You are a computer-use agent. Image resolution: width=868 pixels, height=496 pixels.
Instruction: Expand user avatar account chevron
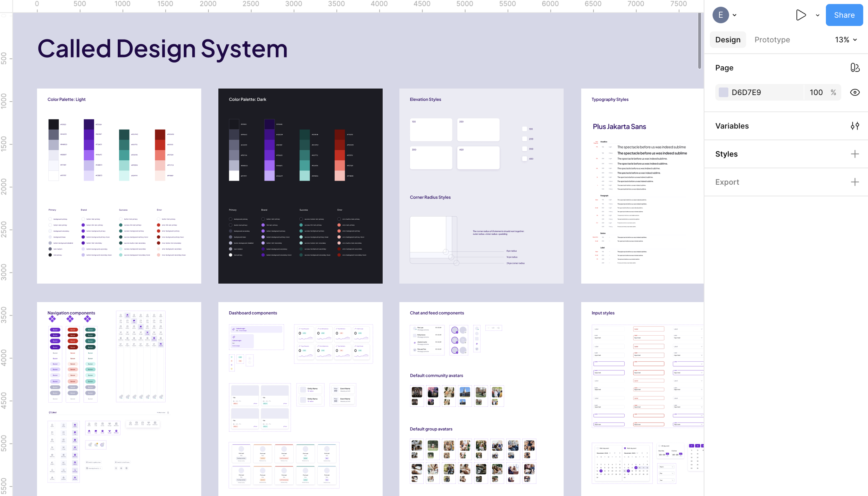coord(734,15)
